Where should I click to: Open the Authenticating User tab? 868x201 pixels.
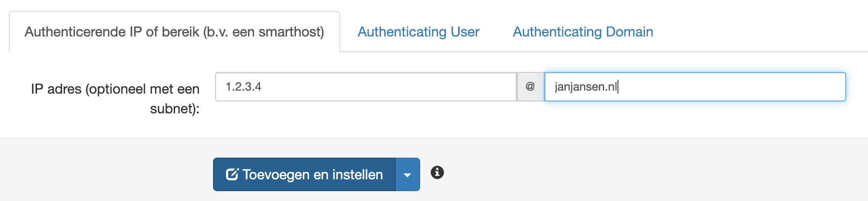click(418, 32)
